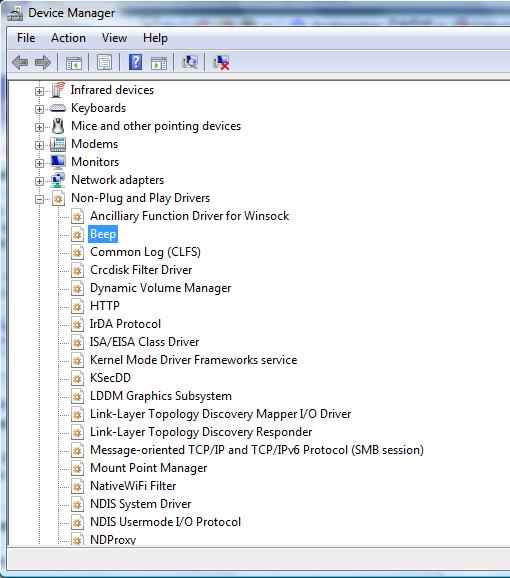Select NativeWiFi Filter entry

click(x=133, y=486)
